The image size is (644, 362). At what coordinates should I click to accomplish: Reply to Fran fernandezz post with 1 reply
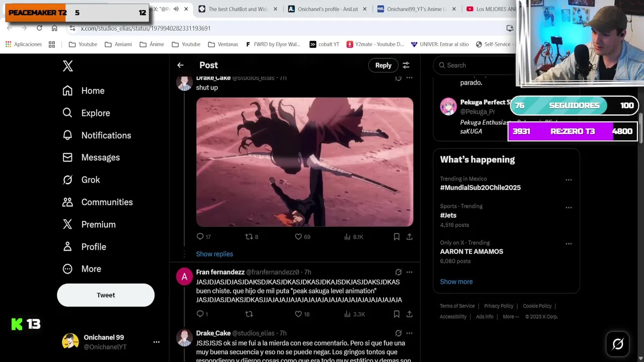(202, 314)
